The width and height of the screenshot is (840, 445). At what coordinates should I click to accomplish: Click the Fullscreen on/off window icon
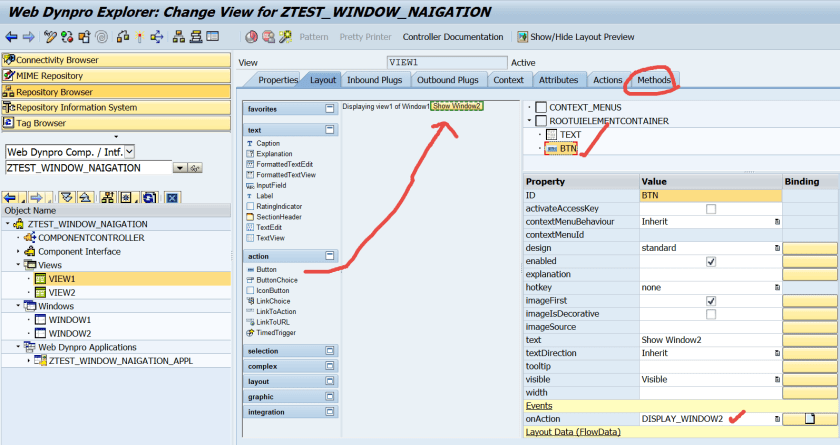click(x=213, y=36)
